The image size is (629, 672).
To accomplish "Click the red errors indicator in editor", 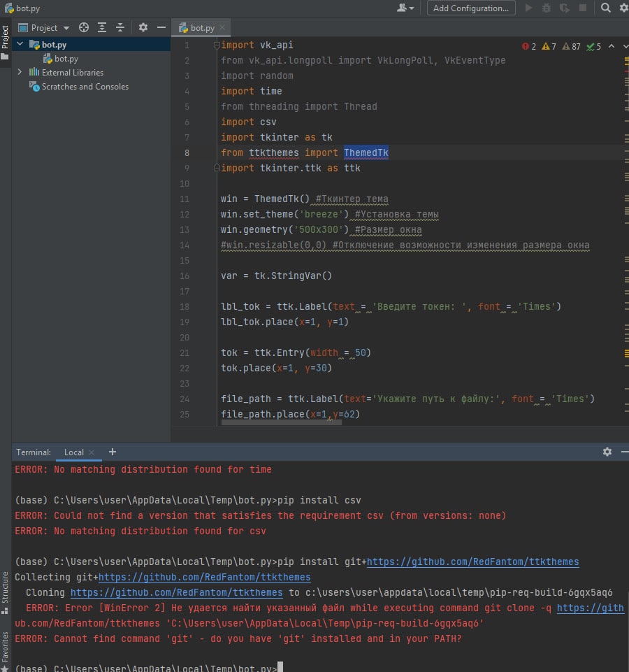I will [529, 46].
